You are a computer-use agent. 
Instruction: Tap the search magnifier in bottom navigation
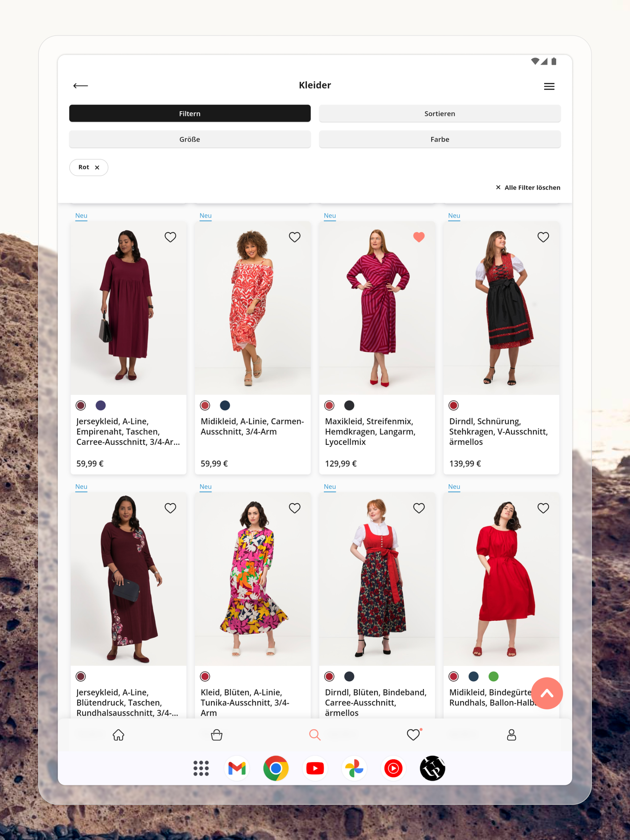tap(315, 735)
